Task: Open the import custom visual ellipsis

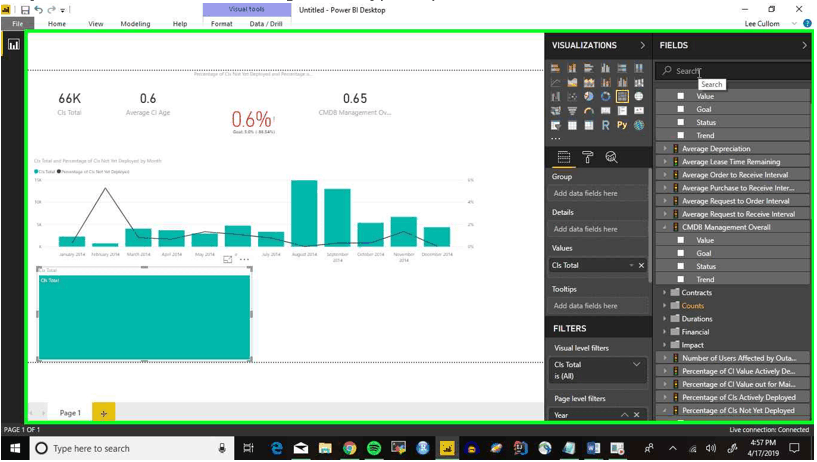Action: pos(556,139)
